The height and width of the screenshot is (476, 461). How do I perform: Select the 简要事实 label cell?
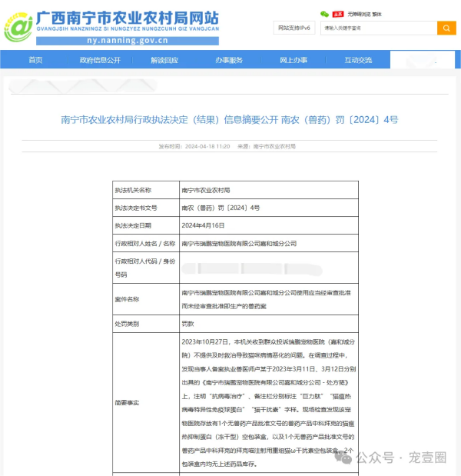146,402
